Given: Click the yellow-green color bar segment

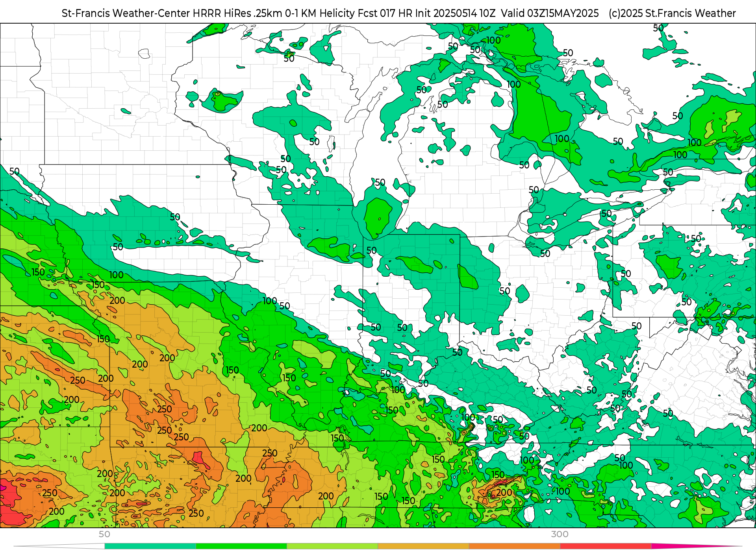Looking at the screenshot, I should (332, 546).
